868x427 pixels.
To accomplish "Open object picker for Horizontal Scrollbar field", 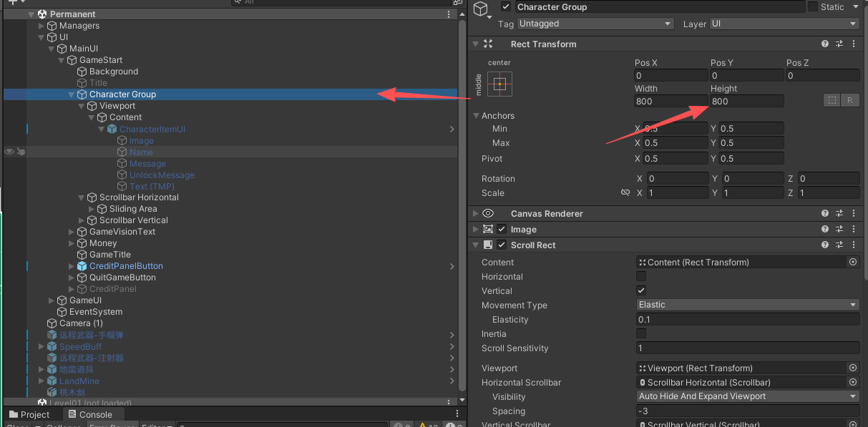I will point(853,383).
